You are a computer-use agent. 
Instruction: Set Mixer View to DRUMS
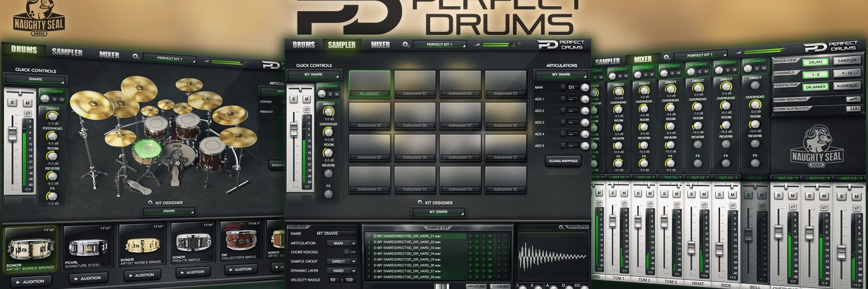pyautogui.click(x=815, y=62)
